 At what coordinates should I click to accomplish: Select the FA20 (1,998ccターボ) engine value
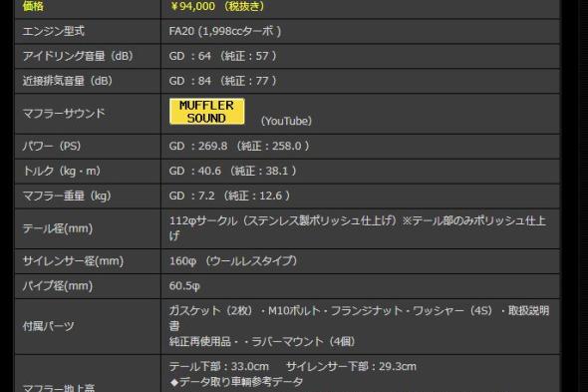click(225, 31)
